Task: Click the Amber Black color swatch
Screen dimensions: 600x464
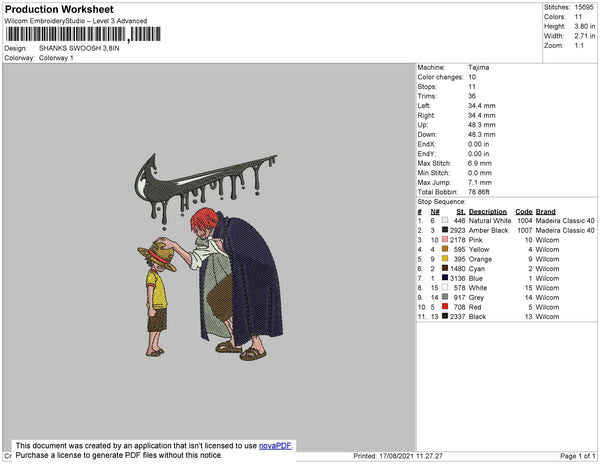Action: pos(445,230)
